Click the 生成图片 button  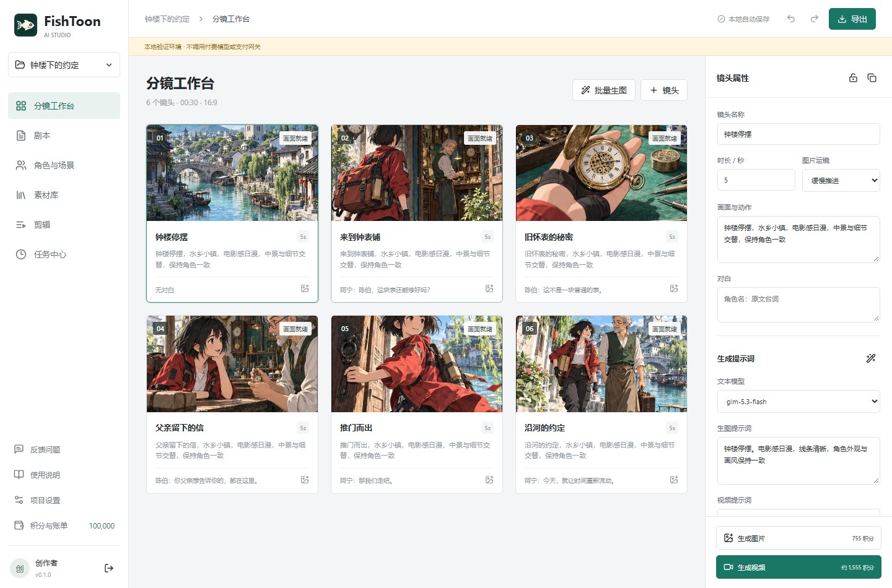click(798, 538)
